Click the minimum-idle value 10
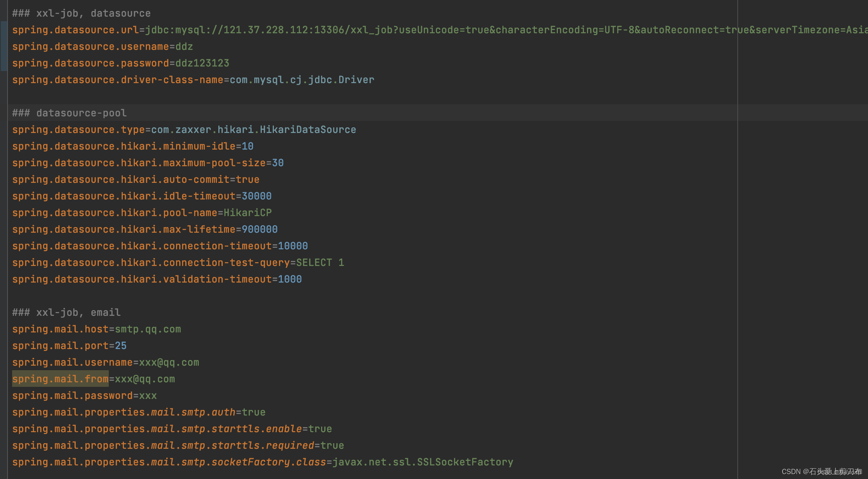 point(247,146)
